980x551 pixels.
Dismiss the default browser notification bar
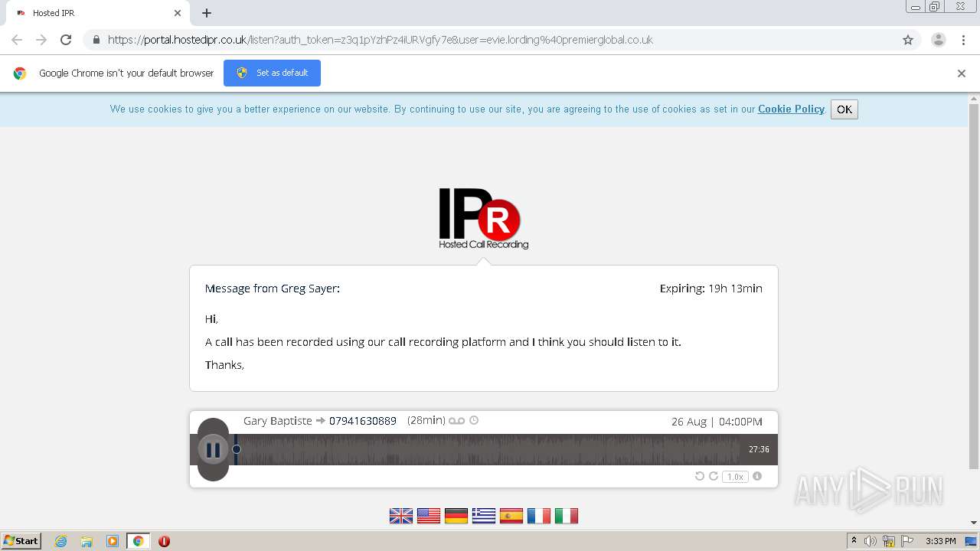pyautogui.click(x=962, y=73)
